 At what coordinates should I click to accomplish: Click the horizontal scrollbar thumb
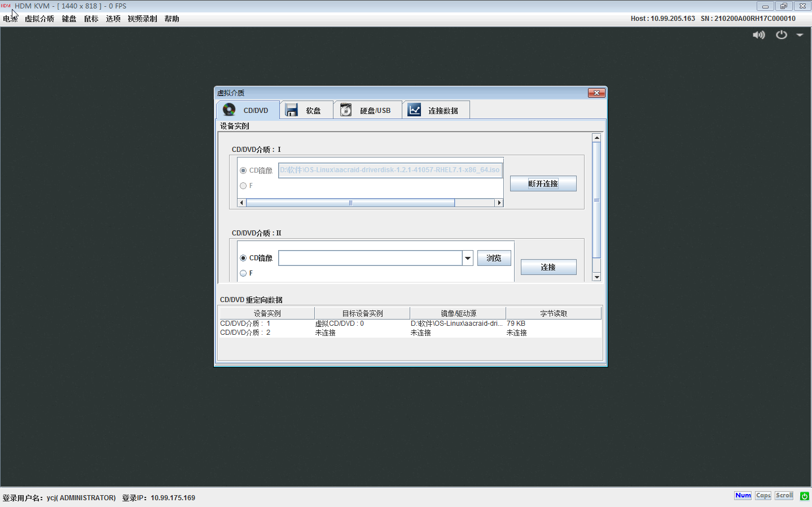(350, 203)
